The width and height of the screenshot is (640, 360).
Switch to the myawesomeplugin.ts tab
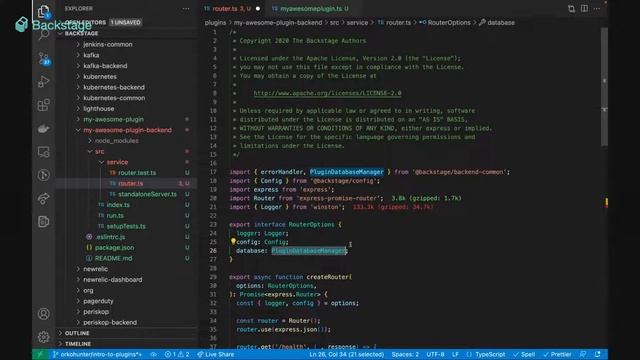point(310,9)
